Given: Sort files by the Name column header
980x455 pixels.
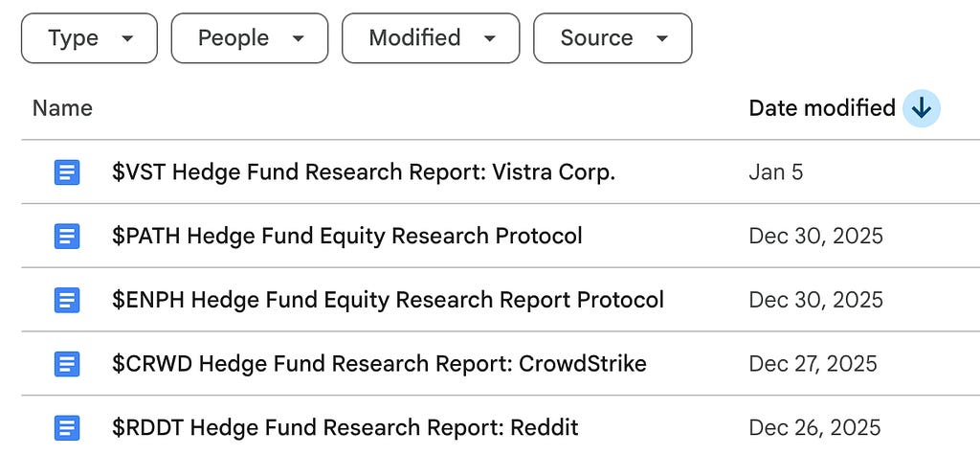Looking at the screenshot, I should click(62, 108).
